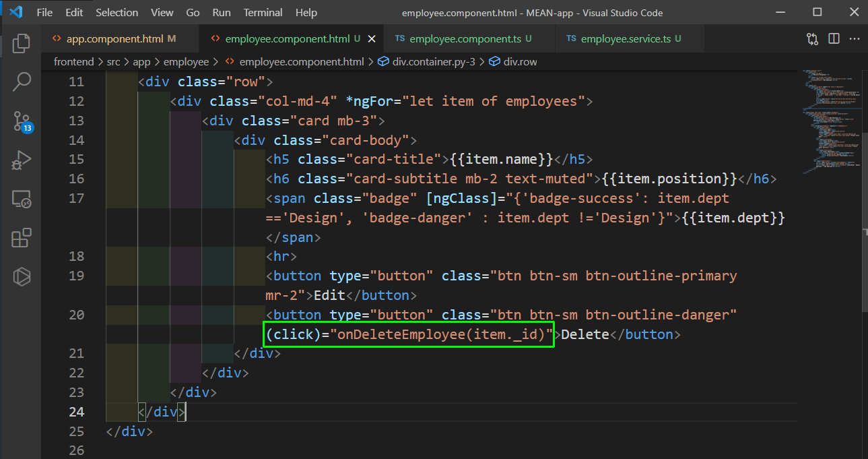The width and height of the screenshot is (868, 459).
Task: Open the editor More Actions ellipsis menu
Action: 855,39
